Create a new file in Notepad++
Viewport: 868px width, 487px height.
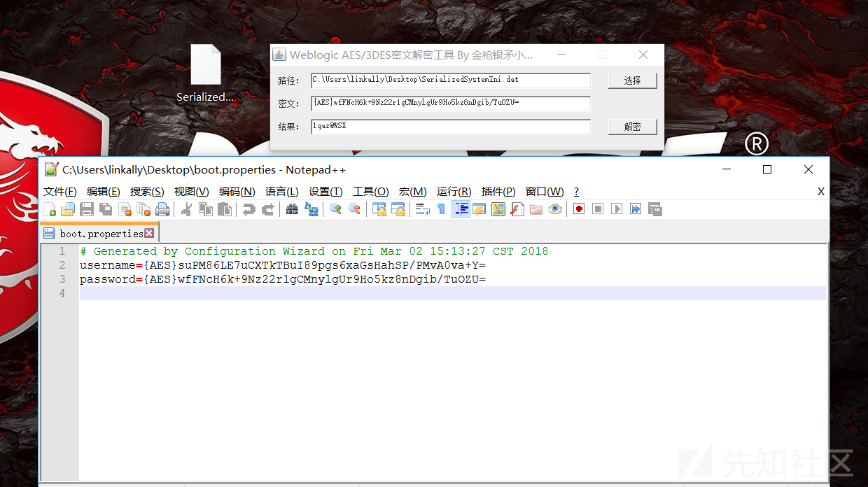(x=50, y=209)
